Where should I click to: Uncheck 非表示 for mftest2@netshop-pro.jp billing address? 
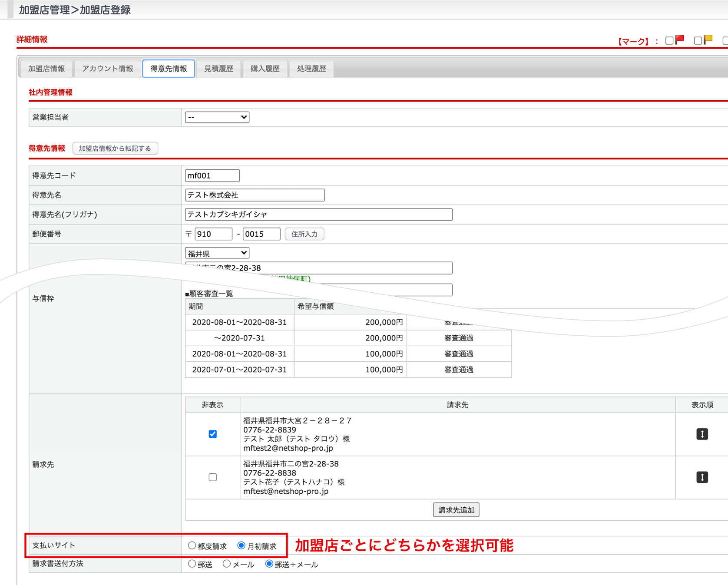[212, 434]
